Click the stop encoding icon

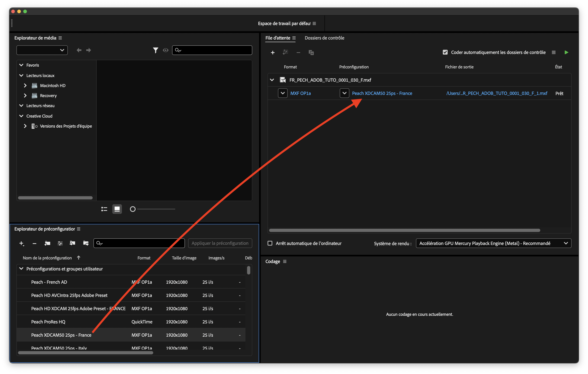click(x=554, y=52)
